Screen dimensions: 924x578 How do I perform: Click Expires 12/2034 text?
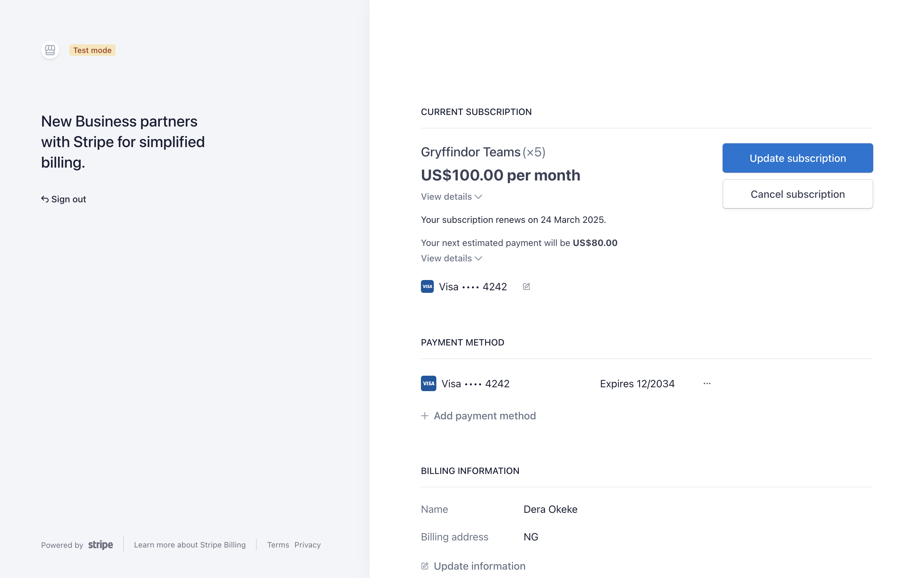tap(637, 383)
